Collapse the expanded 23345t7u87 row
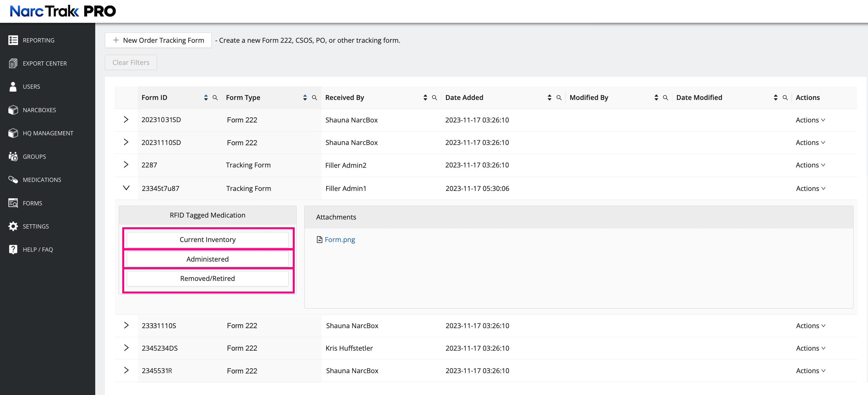Image resolution: width=868 pixels, height=395 pixels. click(x=126, y=188)
